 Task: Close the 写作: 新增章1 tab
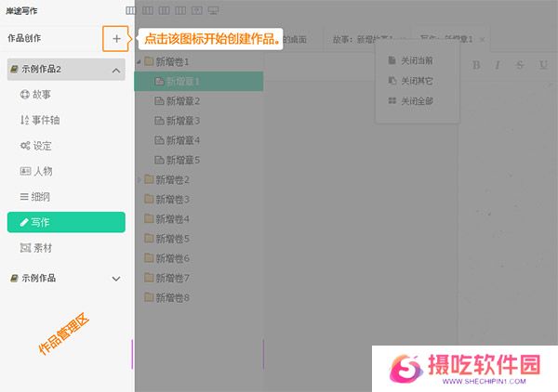coord(482,40)
